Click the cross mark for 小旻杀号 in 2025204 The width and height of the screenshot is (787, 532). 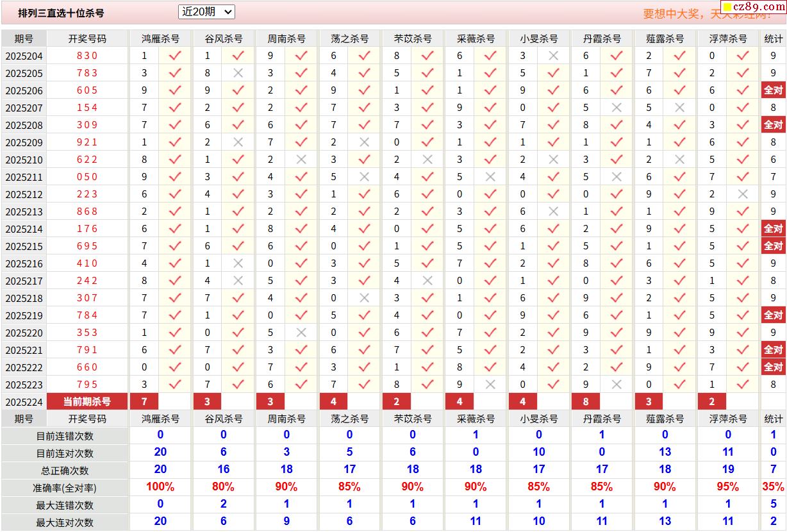pos(554,56)
